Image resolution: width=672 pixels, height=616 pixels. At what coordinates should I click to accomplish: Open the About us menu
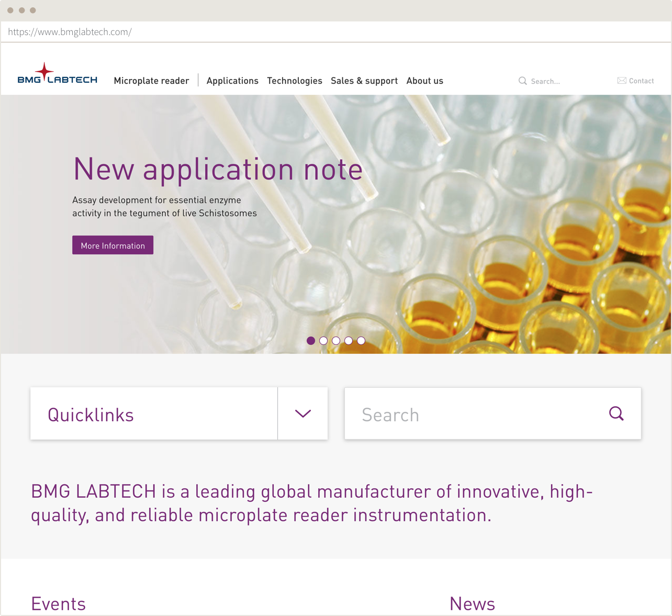tap(424, 81)
